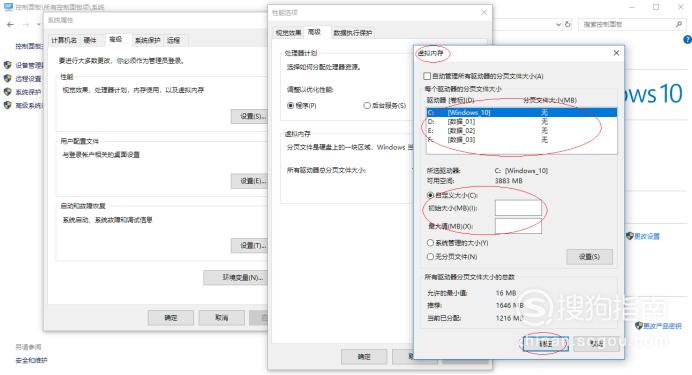
Task: Switch to 视觉效果 tab in Performance Options
Action: (x=288, y=33)
